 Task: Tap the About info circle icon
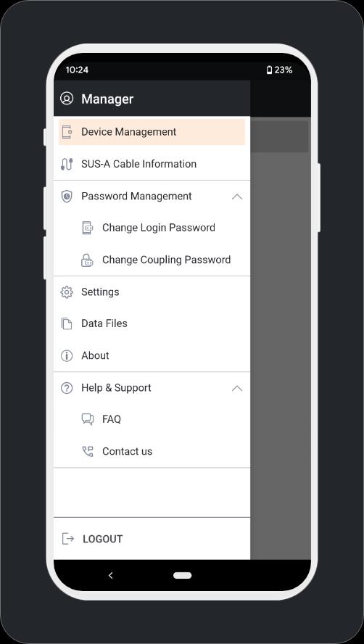point(67,355)
